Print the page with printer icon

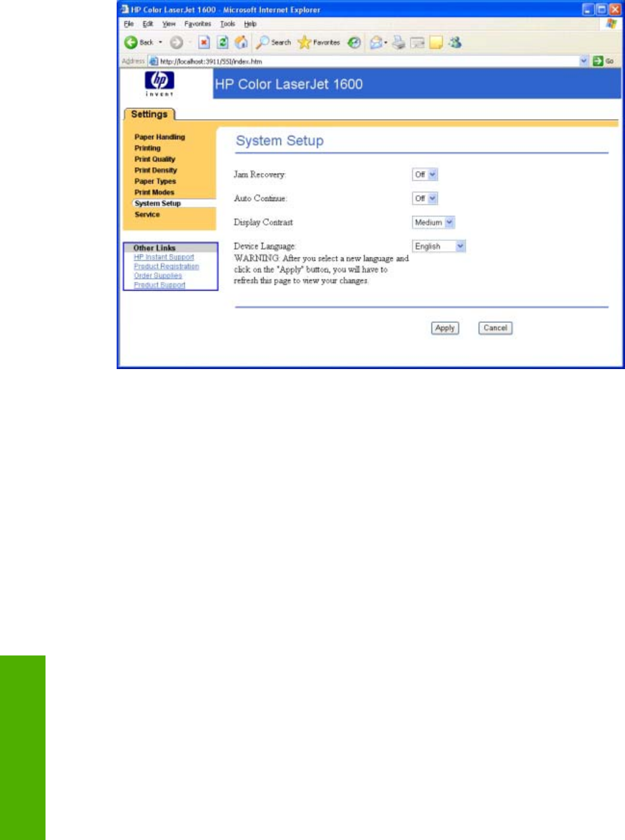tap(399, 42)
